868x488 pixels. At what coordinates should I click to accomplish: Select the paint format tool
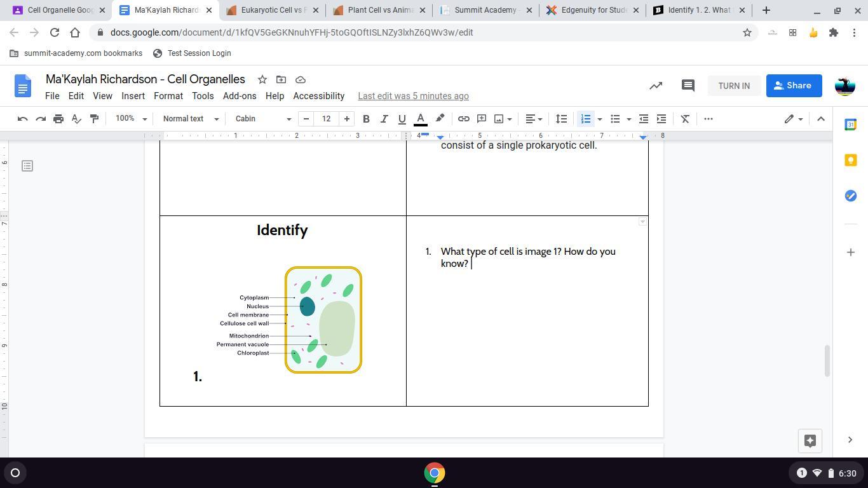pyautogui.click(x=94, y=119)
